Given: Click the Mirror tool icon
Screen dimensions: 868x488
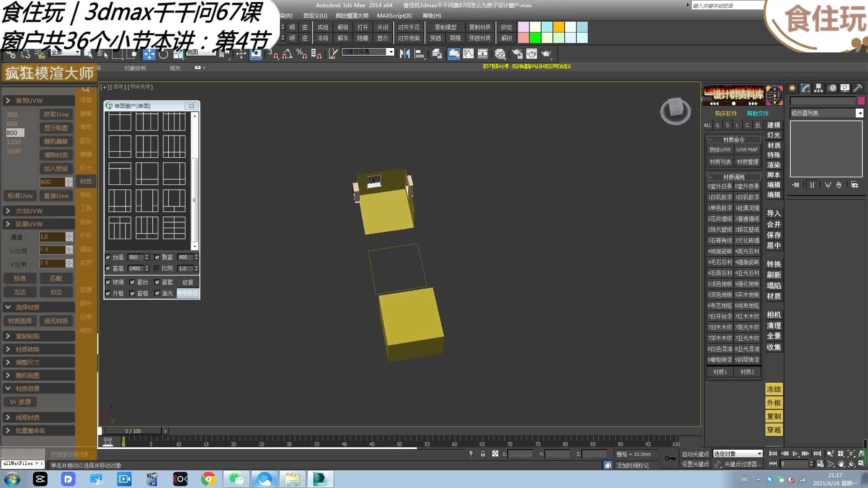Looking at the screenshot, I should coord(405,54).
